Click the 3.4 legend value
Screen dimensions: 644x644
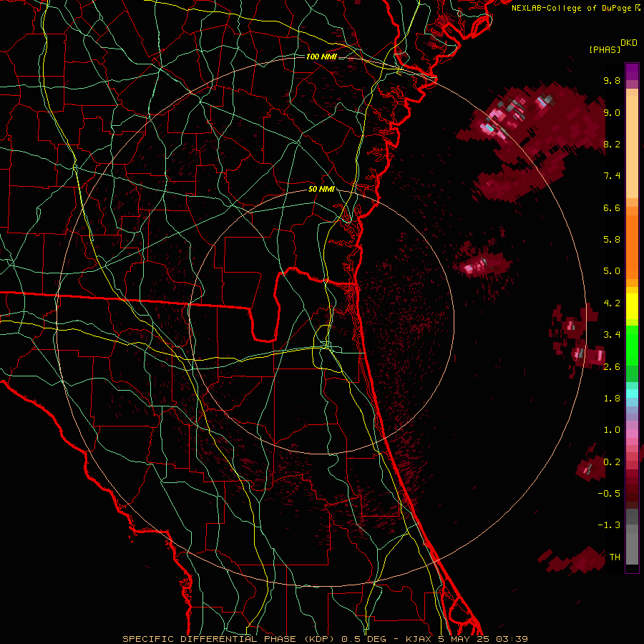pos(612,335)
